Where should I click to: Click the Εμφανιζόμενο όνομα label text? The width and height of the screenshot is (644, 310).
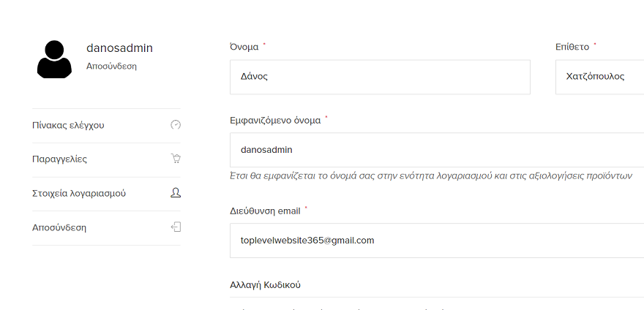tap(275, 120)
